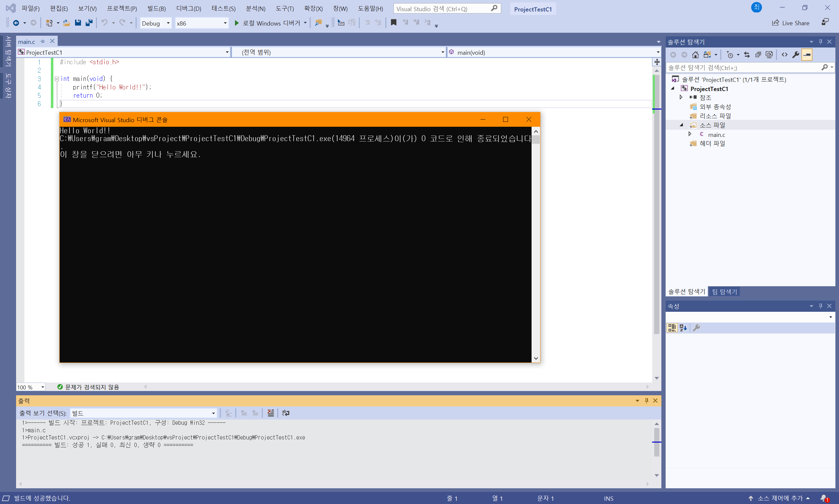Viewport: 839px width, 504px height.
Task: Click the wrench Properties icon in Solution Explorer
Action: click(x=795, y=55)
